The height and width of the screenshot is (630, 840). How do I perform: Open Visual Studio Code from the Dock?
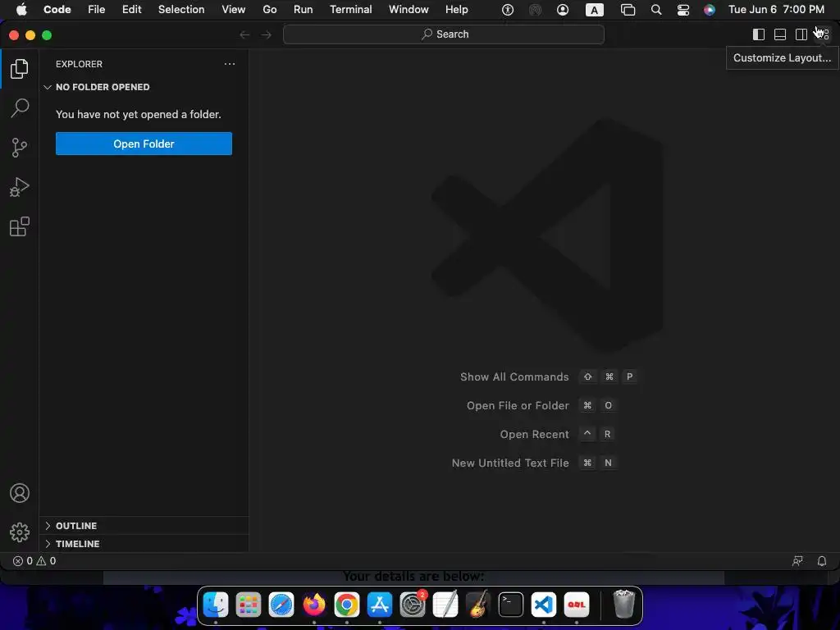544,605
